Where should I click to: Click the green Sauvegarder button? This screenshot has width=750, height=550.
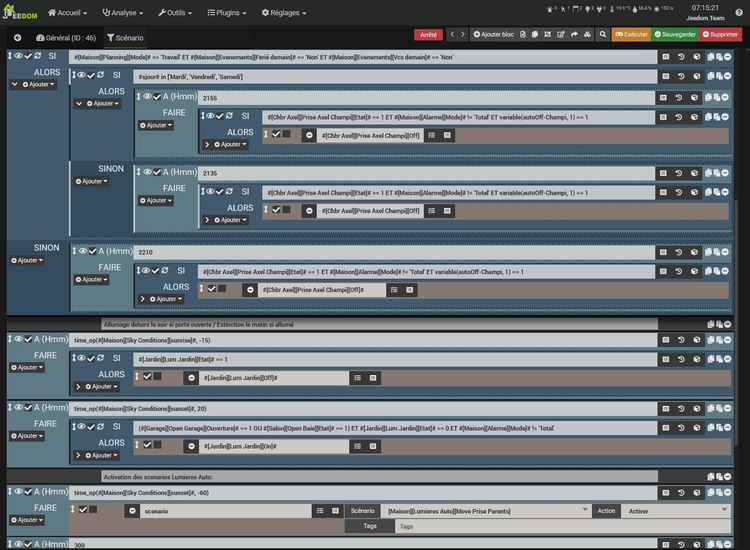coord(676,34)
